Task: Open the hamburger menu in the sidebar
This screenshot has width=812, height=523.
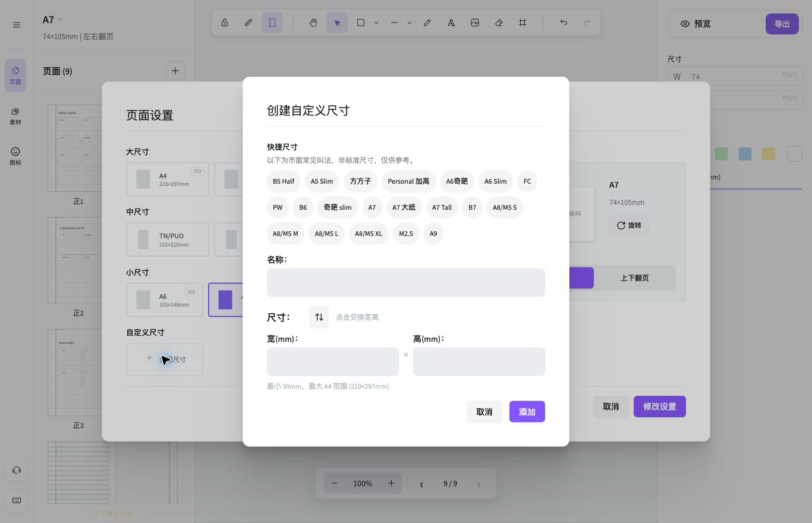Action: (17, 25)
